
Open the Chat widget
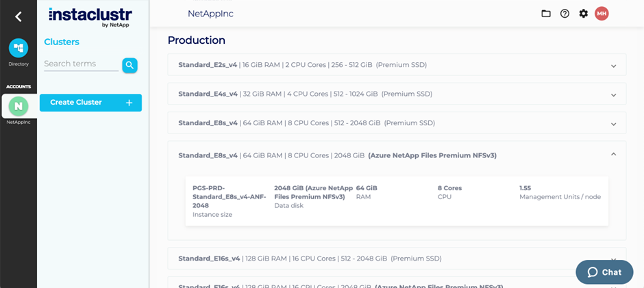click(604, 272)
